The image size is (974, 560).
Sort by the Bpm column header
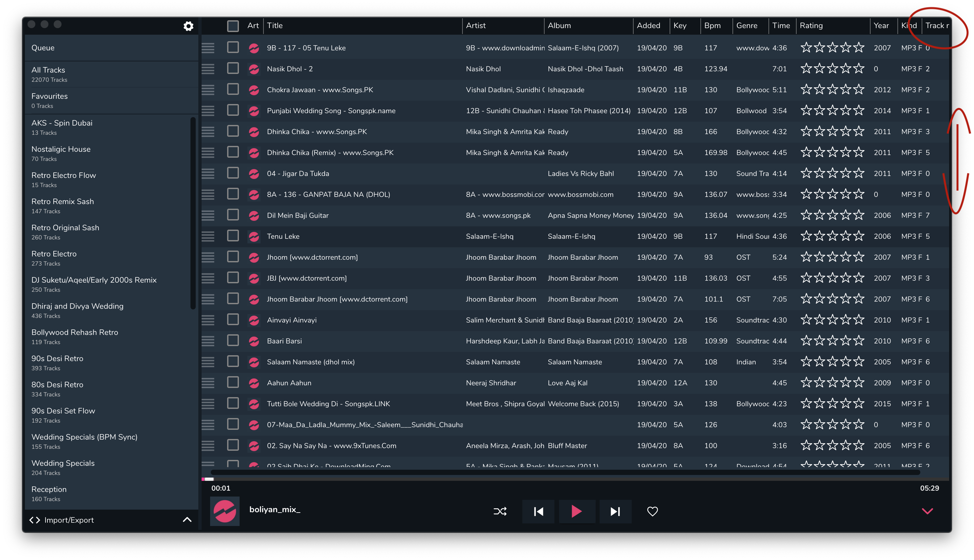pos(712,26)
